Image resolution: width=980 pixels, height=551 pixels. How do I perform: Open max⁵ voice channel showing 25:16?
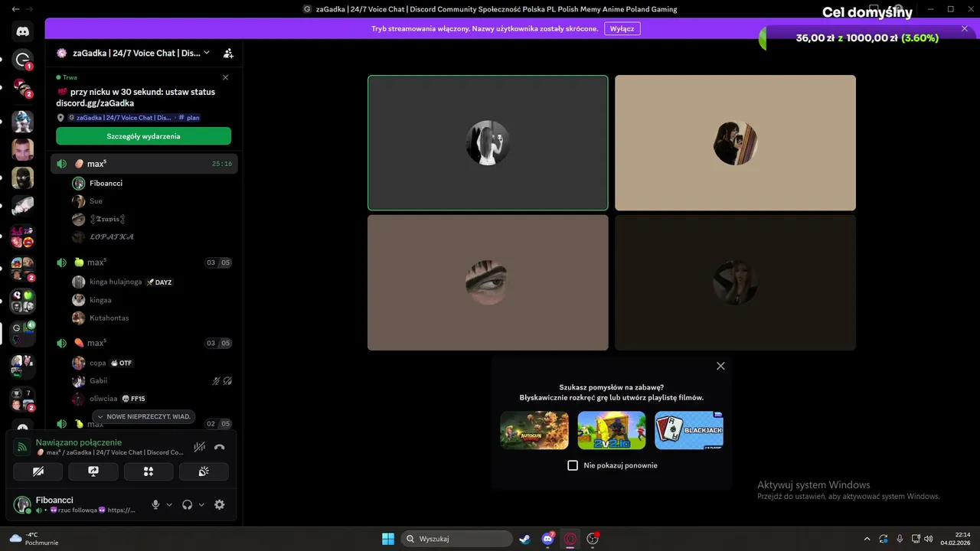click(144, 164)
